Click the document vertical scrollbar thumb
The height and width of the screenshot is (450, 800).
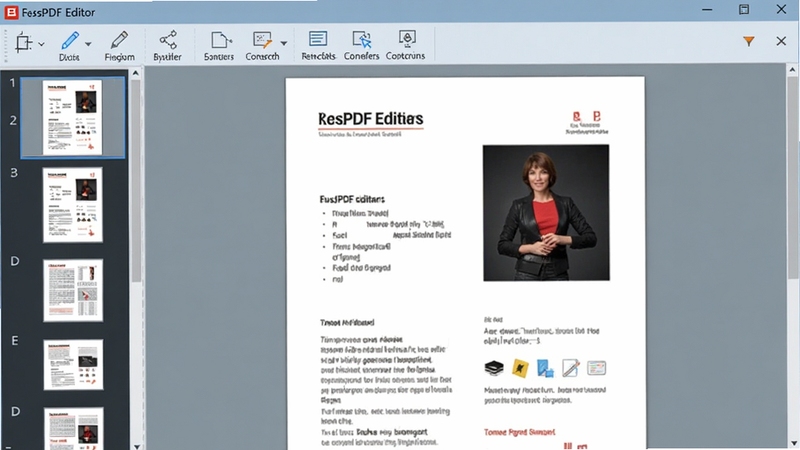792,178
